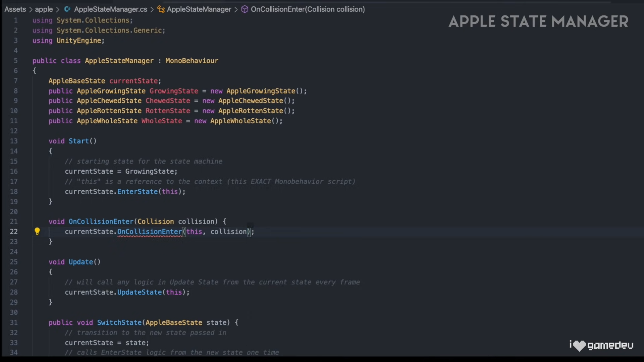Image resolution: width=644 pixels, height=362 pixels.
Task: Click the method cube icon before OnCollisionEnter breadcrumb
Action: pos(245,9)
